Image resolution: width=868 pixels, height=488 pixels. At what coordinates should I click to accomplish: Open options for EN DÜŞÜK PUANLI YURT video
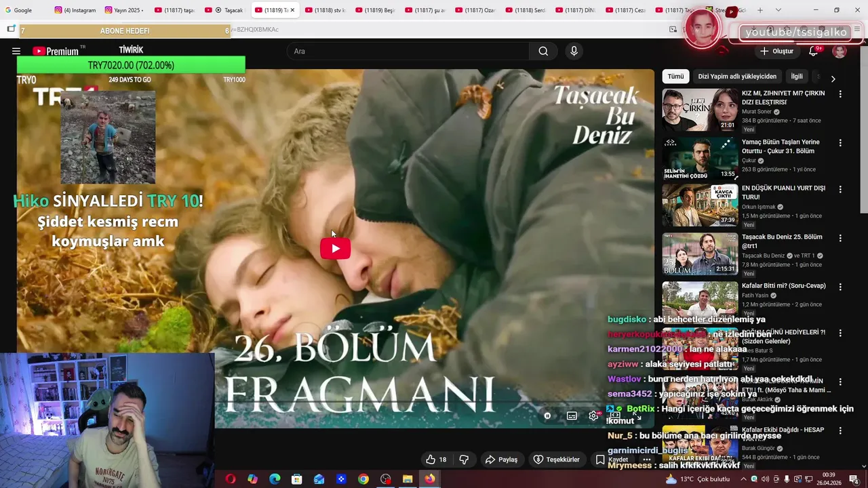(x=840, y=189)
